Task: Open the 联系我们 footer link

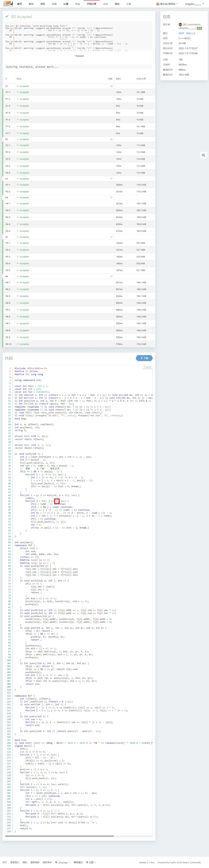Action: (15, 862)
